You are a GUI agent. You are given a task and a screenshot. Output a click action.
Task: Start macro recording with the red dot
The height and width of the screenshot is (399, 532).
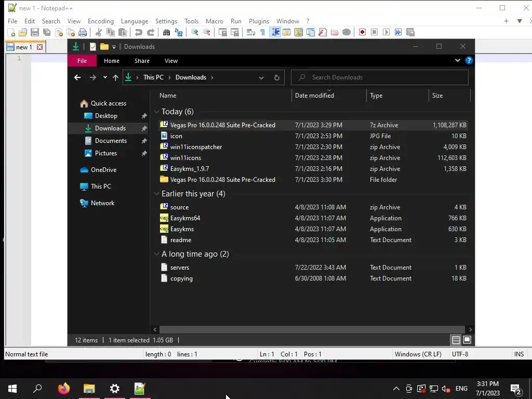pos(362,32)
